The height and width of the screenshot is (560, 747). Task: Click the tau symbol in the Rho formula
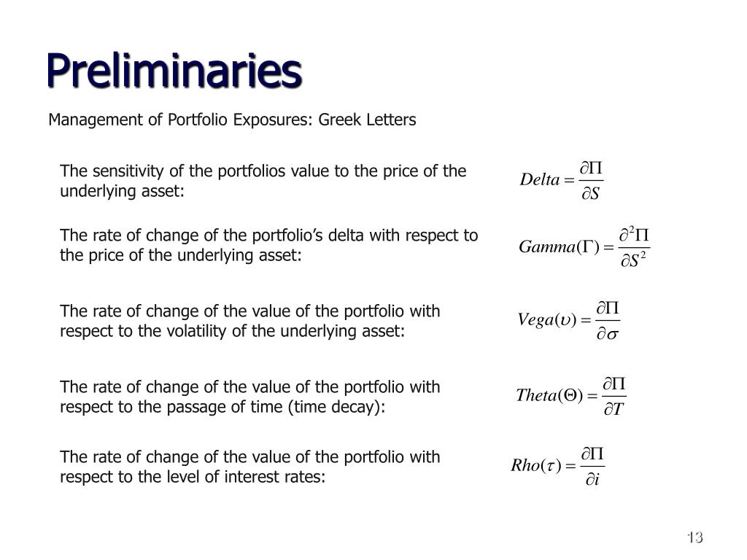pyautogui.click(x=550, y=466)
